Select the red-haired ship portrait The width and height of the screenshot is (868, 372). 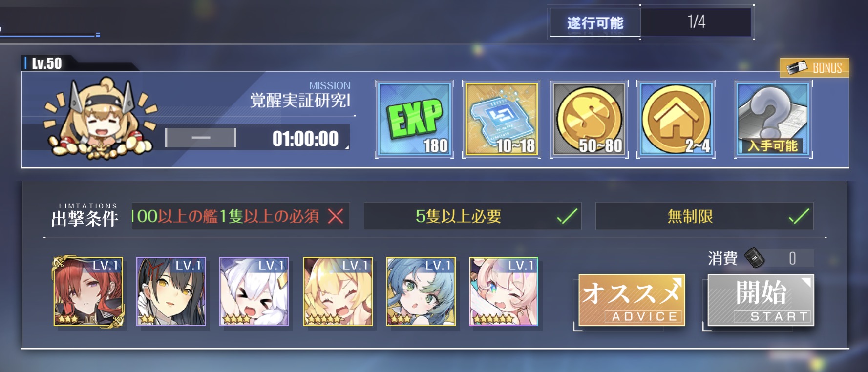coord(88,291)
